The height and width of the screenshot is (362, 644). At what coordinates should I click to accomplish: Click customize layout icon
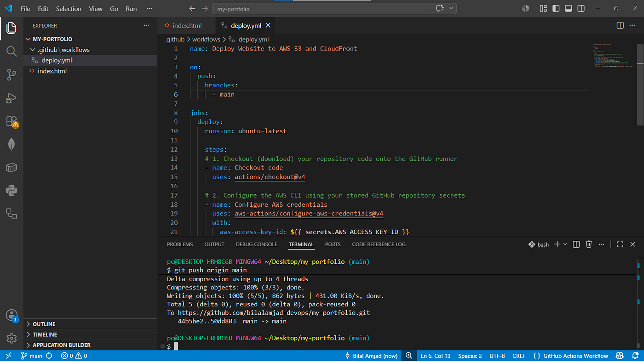[543, 8]
